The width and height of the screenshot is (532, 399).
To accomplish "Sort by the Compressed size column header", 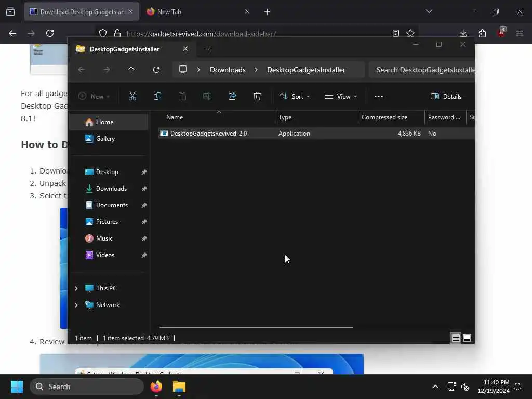I will (x=391, y=117).
